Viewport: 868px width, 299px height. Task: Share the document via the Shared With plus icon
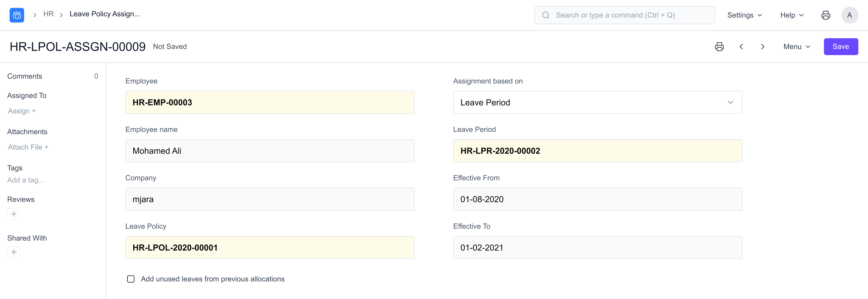tap(14, 252)
